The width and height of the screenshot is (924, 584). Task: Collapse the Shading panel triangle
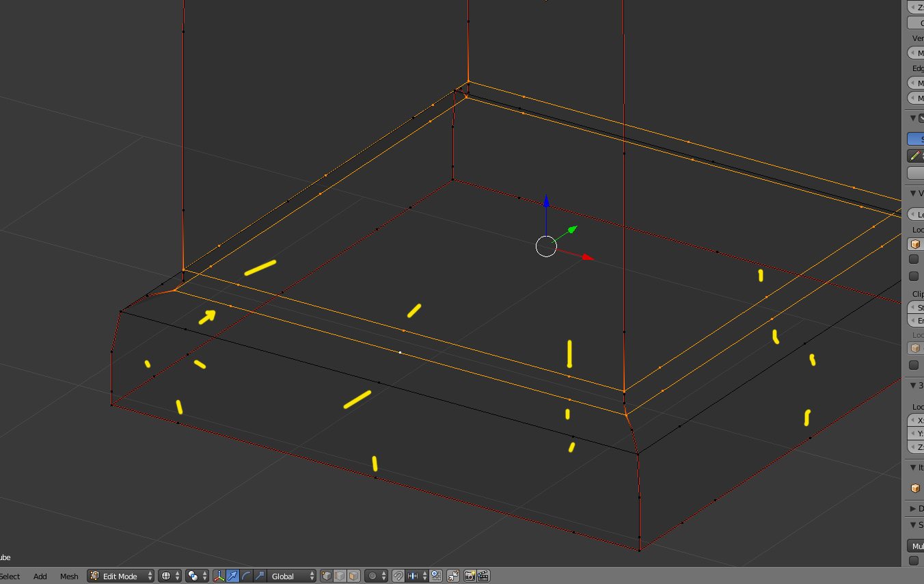pos(913,525)
